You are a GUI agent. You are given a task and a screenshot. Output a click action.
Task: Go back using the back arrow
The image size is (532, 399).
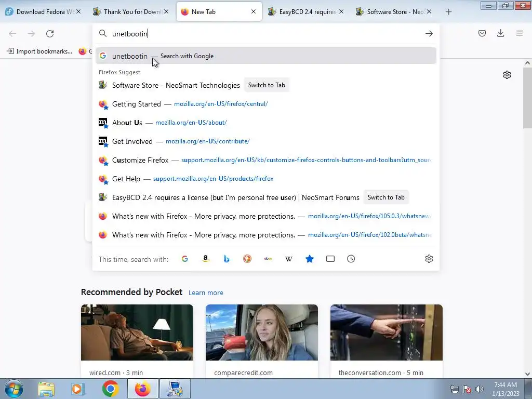point(12,34)
